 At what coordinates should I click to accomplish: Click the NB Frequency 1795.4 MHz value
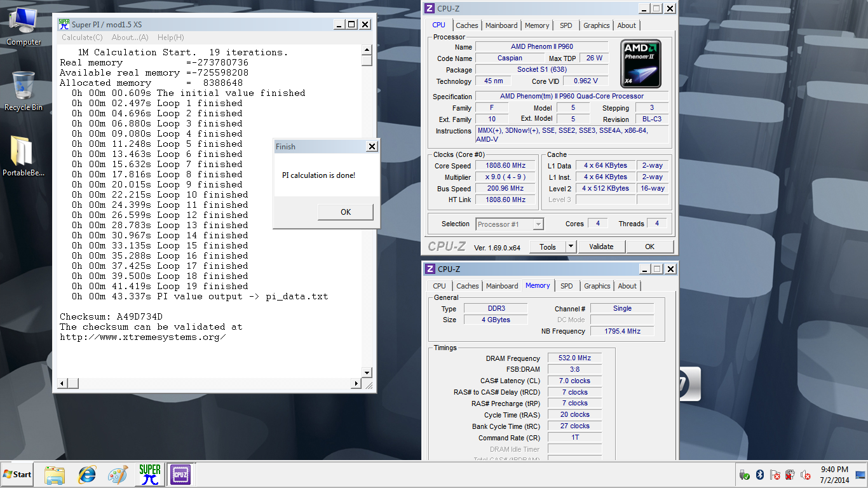(x=622, y=331)
